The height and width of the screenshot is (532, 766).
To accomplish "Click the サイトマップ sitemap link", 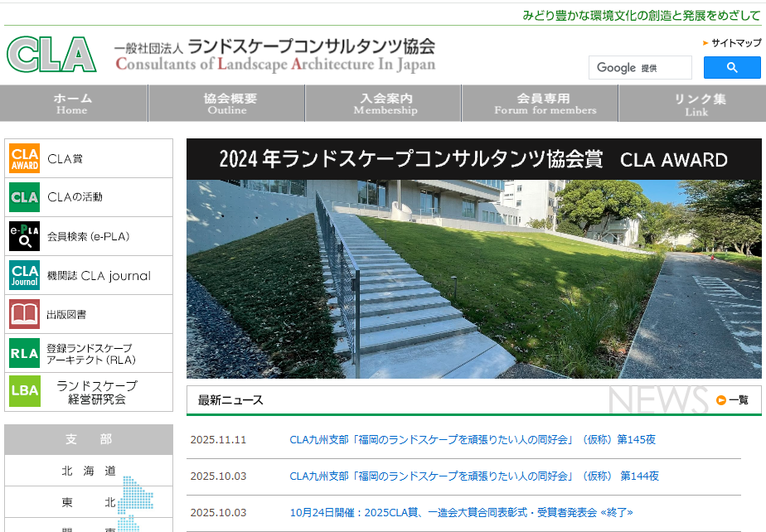I will pyautogui.click(x=735, y=43).
